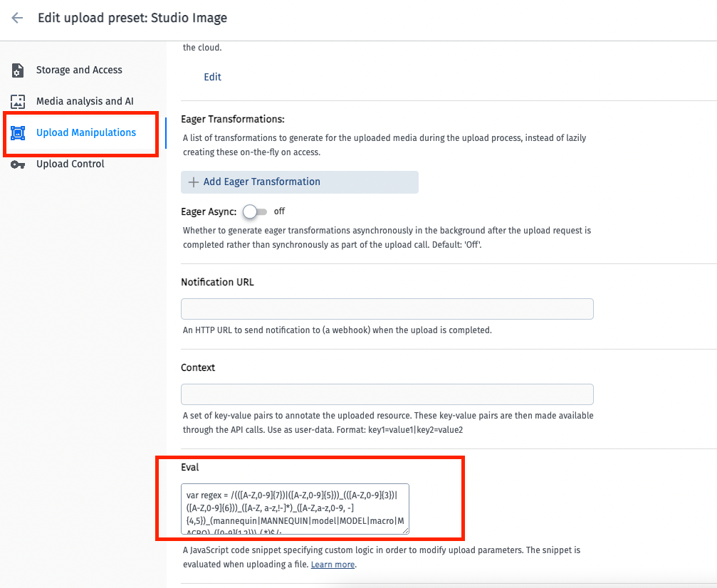Switch to Media analysis and AI
The width and height of the screenshot is (717, 588).
click(85, 101)
